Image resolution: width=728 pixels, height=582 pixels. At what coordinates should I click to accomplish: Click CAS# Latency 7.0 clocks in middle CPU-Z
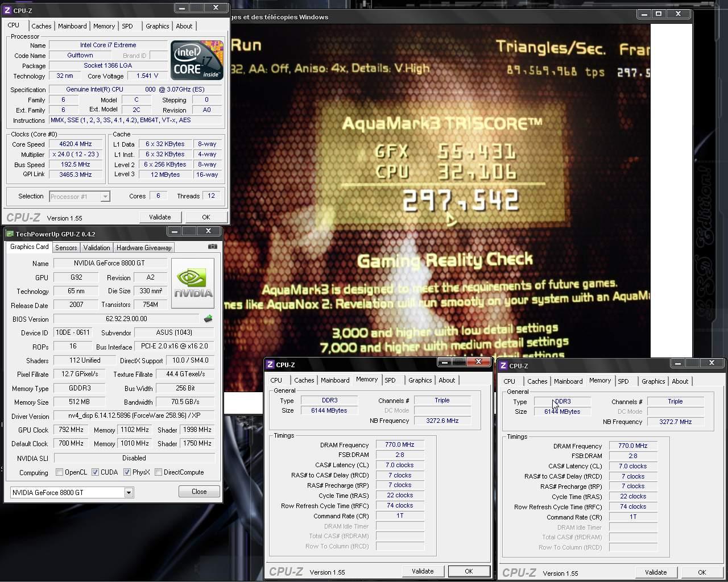coord(400,465)
